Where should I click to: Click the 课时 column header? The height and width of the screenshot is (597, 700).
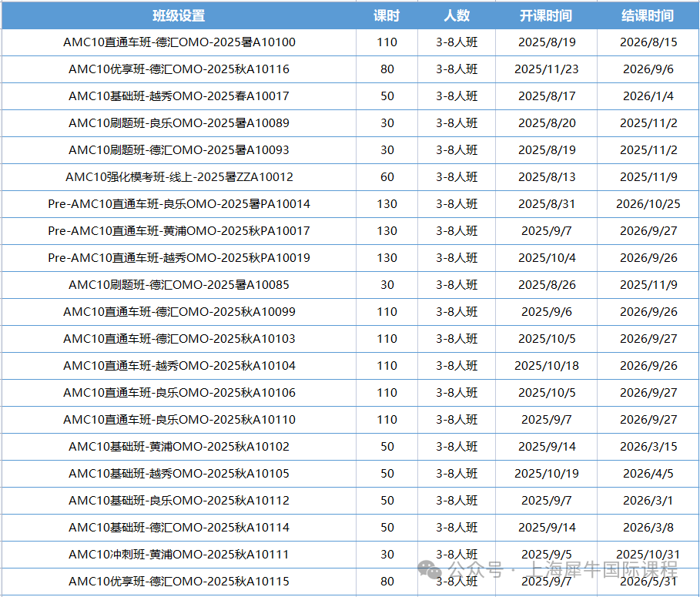coord(387,15)
